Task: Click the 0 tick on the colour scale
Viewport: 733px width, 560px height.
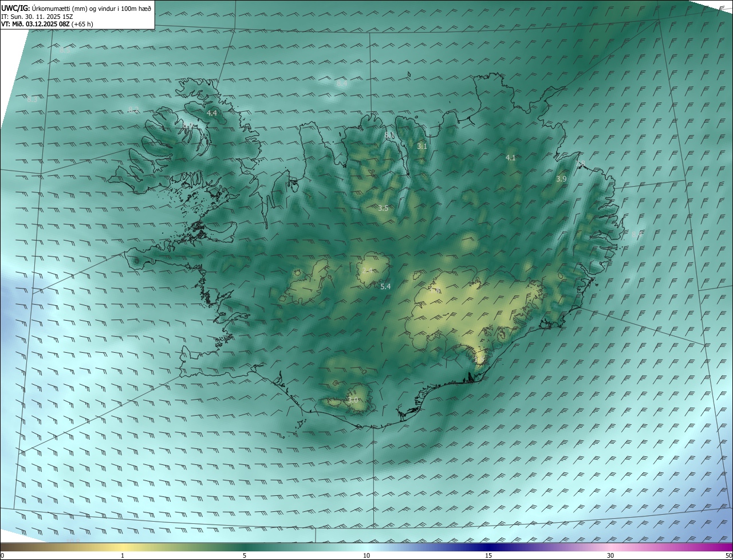Action: click(x=2, y=555)
